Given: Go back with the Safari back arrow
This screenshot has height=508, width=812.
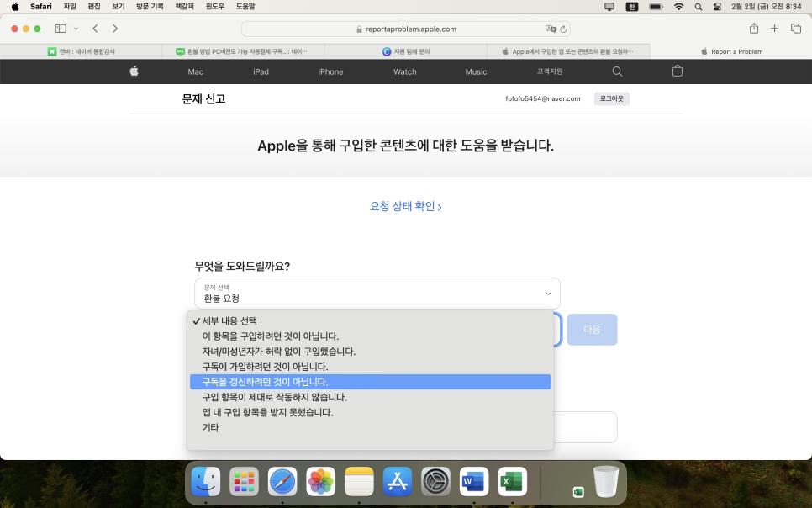Looking at the screenshot, I should [95, 29].
